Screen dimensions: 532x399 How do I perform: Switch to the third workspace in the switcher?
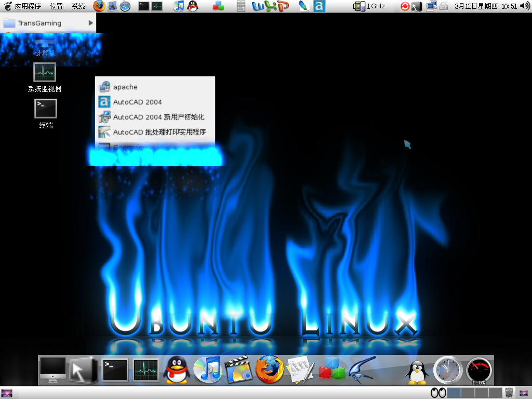point(481,393)
